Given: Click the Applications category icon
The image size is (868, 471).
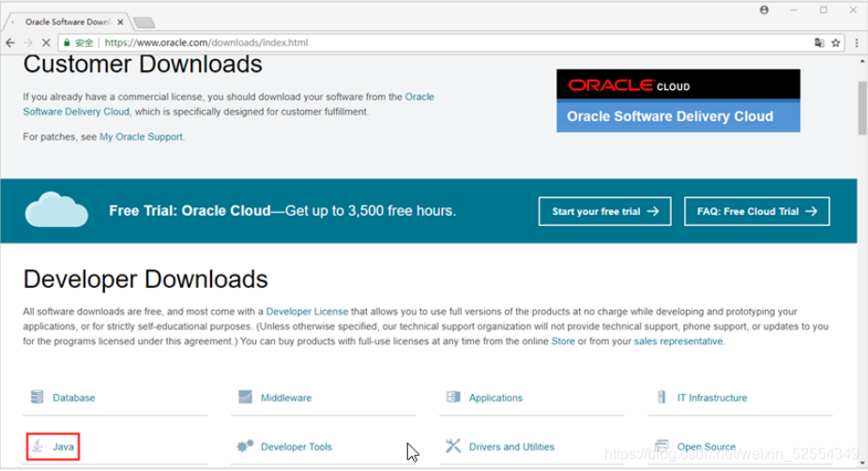Looking at the screenshot, I should pyautogui.click(x=453, y=398).
